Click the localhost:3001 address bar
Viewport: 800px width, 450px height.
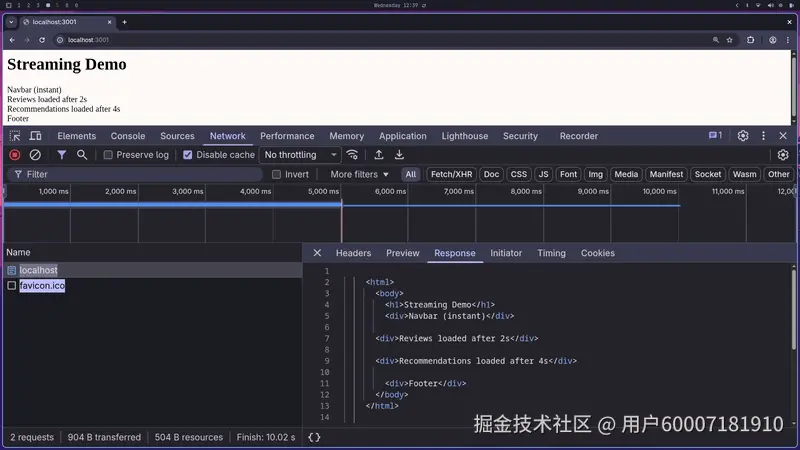click(383, 40)
